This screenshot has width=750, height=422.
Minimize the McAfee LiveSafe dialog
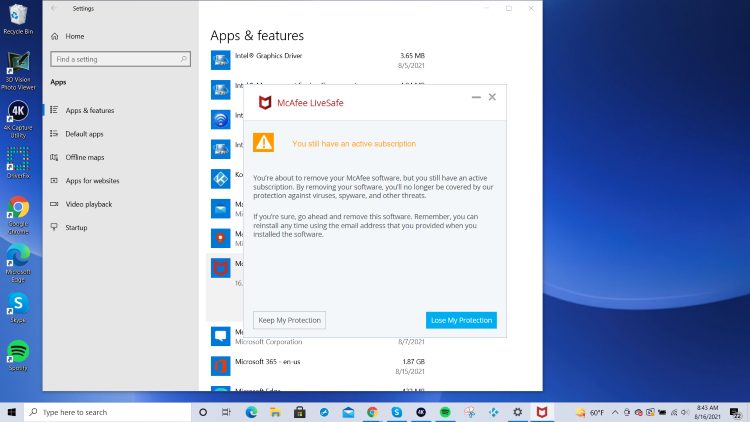pyautogui.click(x=476, y=97)
